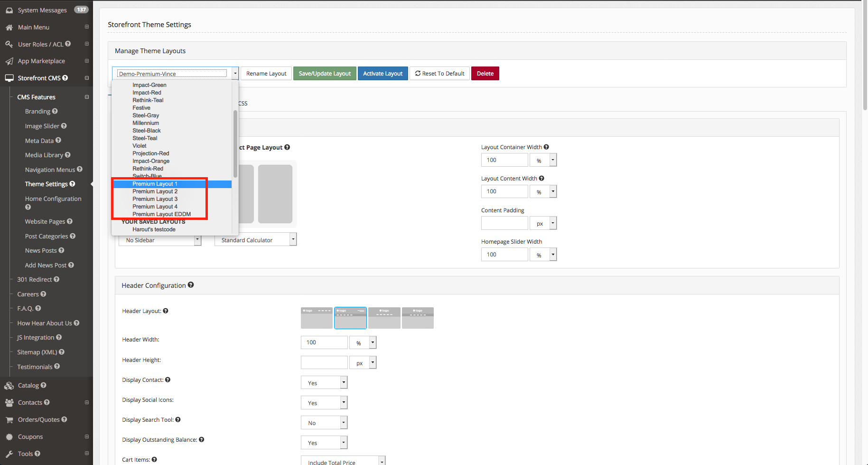Click the Header Height input field
This screenshot has width=868, height=465.
point(324,362)
